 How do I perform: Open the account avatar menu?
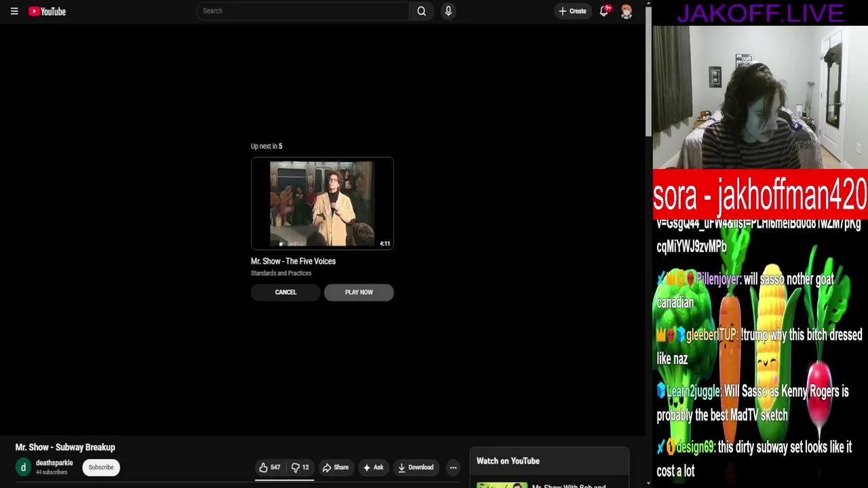(627, 12)
